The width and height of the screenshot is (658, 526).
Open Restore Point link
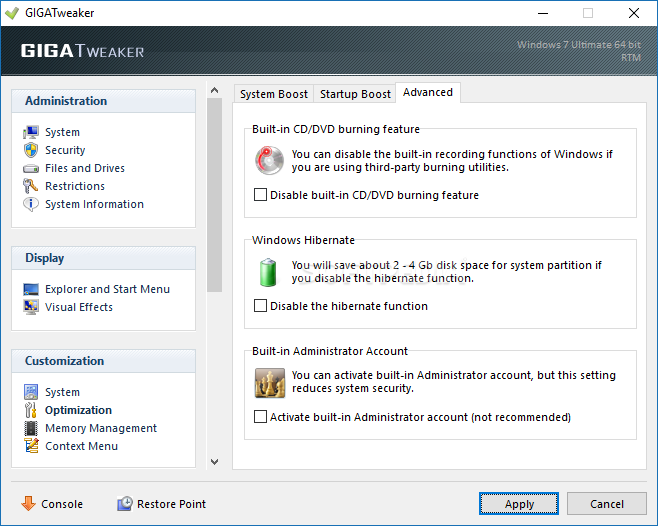[x=171, y=504]
